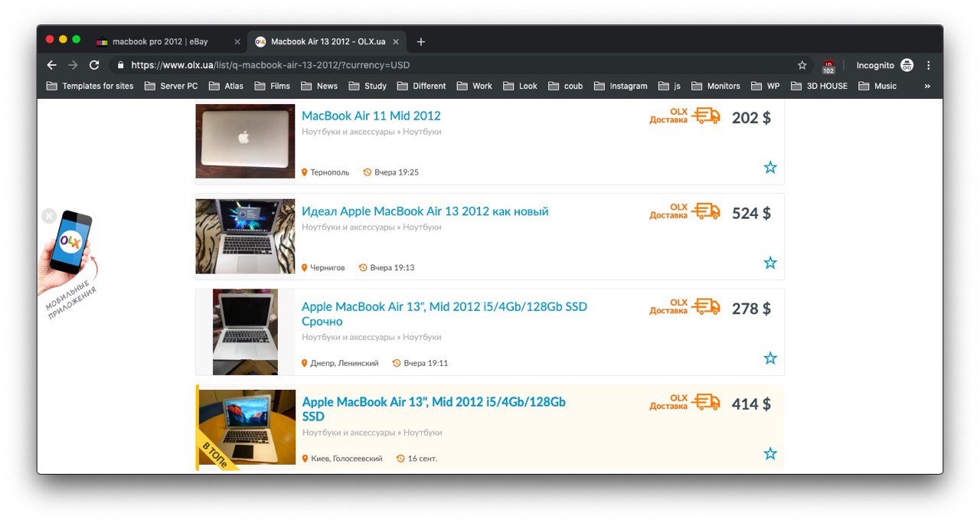Open the 3D HOUSE bookmark folder

point(819,86)
